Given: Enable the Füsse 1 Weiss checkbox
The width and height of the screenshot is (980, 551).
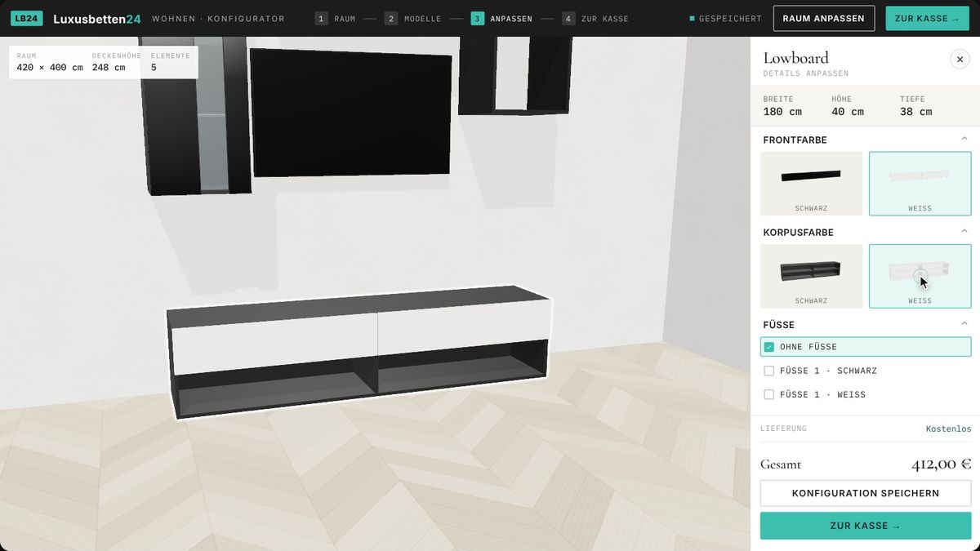Looking at the screenshot, I should pyautogui.click(x=768, y=394).
